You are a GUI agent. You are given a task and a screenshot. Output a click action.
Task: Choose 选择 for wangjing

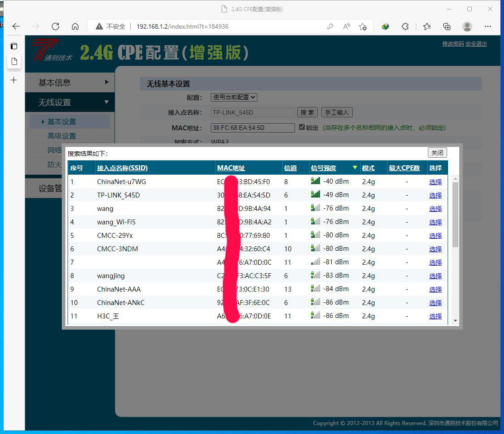[435, 276]
